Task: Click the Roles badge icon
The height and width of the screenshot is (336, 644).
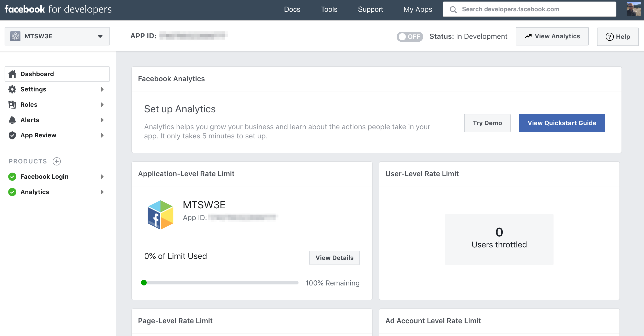Action: [12, 105]
